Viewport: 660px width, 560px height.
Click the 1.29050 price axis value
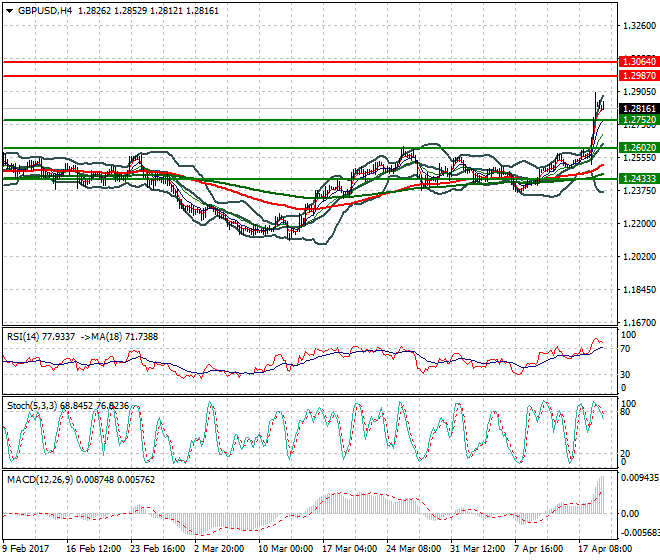[x=639, y=92]
